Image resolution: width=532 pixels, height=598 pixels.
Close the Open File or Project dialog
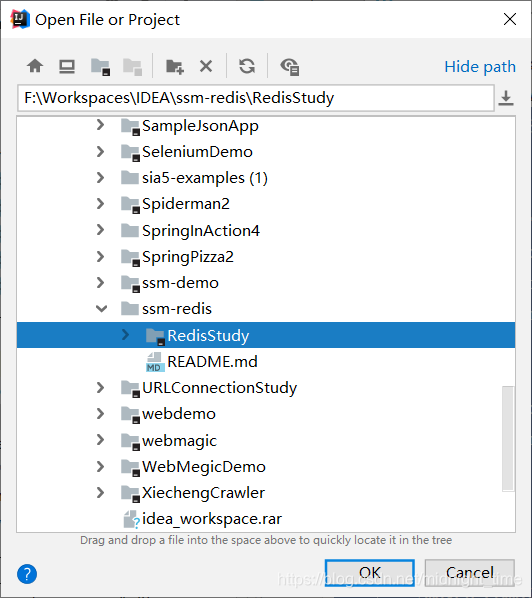(509, 19)
